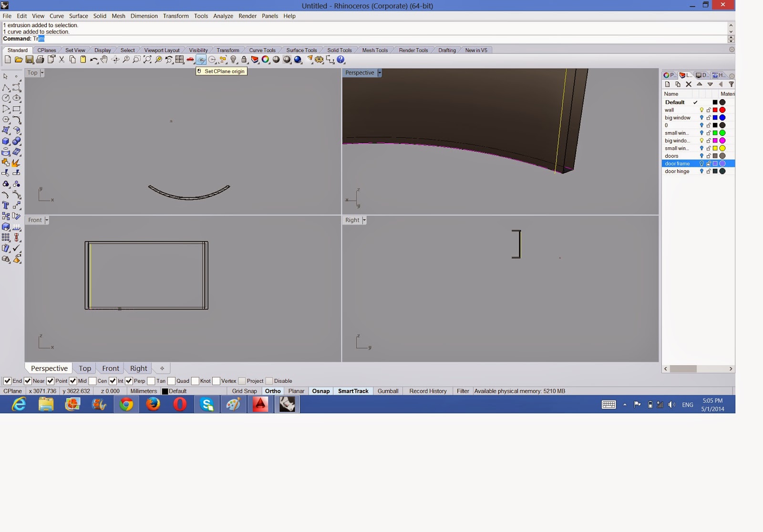
Task: Select the Explode tool in left sidebar
Action: coord(17,163)
